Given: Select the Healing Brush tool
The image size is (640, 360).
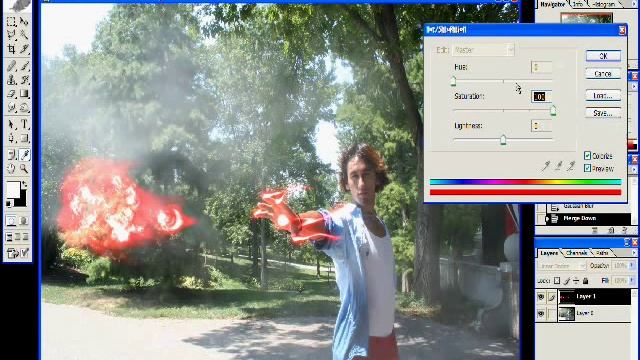Looking at the screenshot, I should point(11,65).
